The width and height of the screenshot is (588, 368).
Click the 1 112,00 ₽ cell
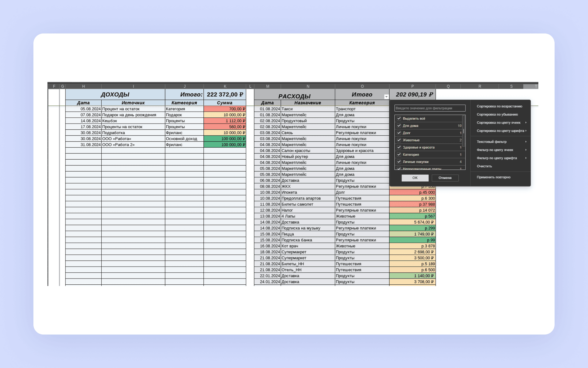click(x=225, y=121)
